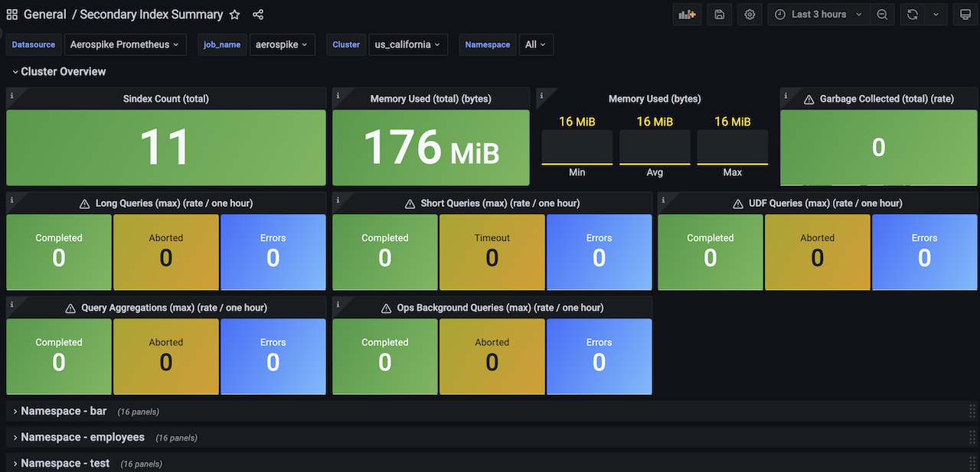Click the Garbage Collected panel title
Image resolution: width=980 pixels, height=472 pixels.
(x=886, y=99)
